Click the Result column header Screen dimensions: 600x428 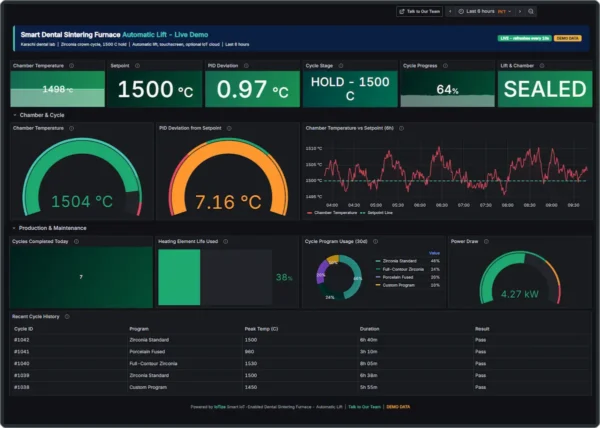(x=482, y=329)
